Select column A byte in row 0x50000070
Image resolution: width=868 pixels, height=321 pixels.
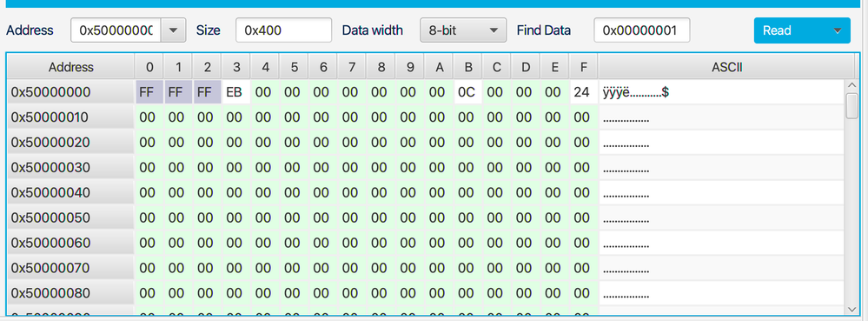click(x=439, y=268)
